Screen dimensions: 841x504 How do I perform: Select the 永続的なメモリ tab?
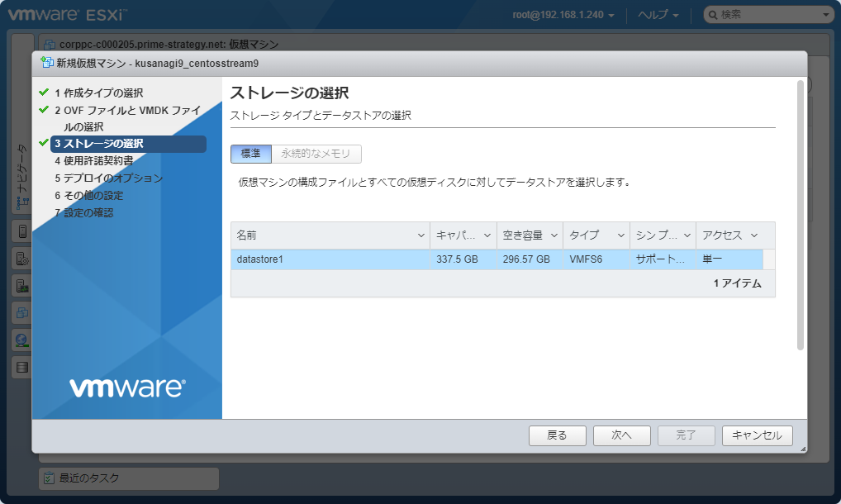click(x=316, y=154)
